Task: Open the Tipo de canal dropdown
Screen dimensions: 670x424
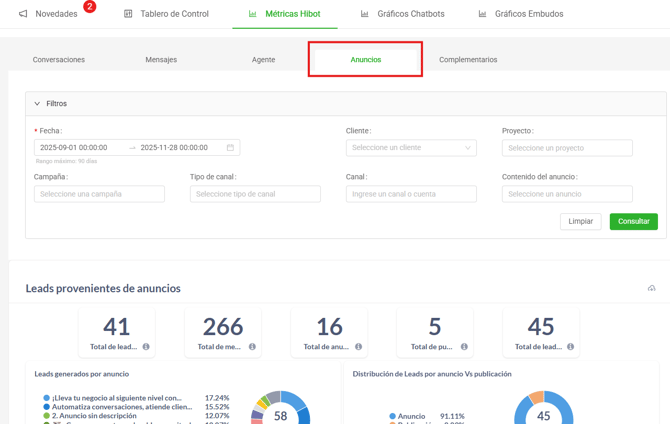Action: [x=255, y=194]
